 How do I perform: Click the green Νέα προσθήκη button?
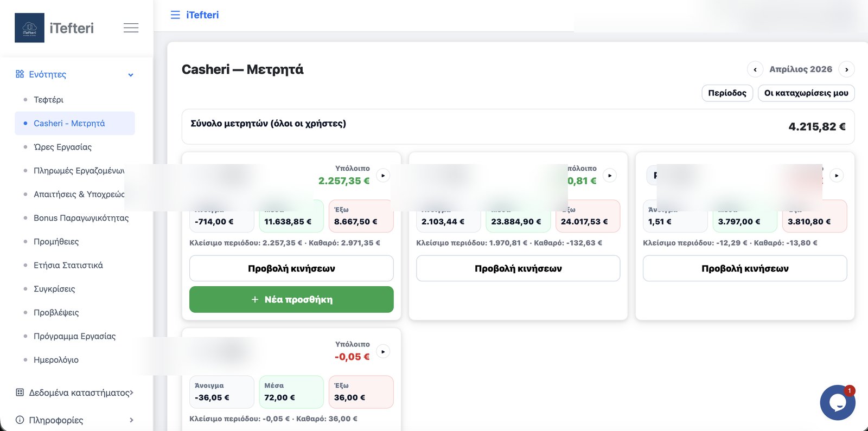point(291,300)
